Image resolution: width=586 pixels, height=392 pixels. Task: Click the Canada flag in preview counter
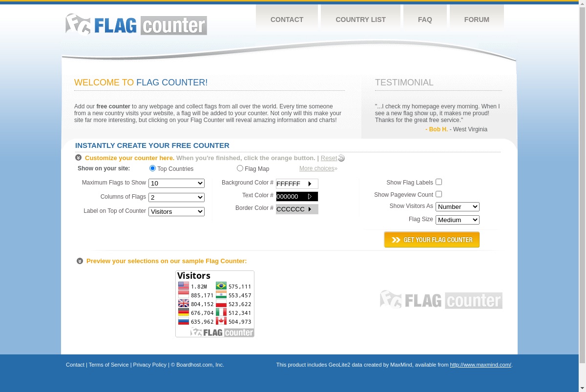click(x=221, y=321)
